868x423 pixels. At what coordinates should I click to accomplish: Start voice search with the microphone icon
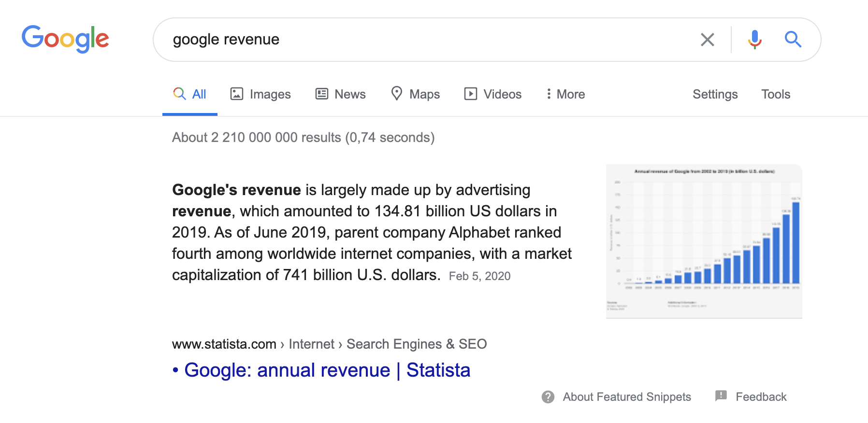[754, 40]
